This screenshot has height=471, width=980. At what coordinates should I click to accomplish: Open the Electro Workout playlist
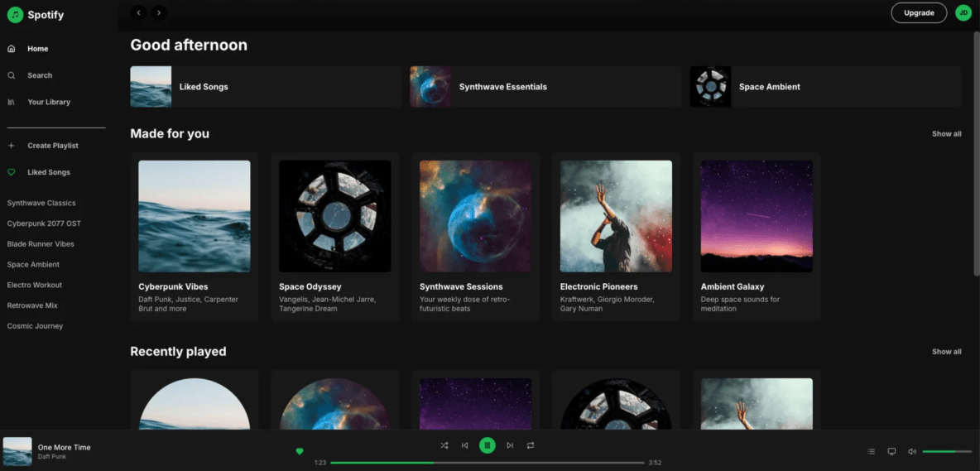click(x=35, y=285)
